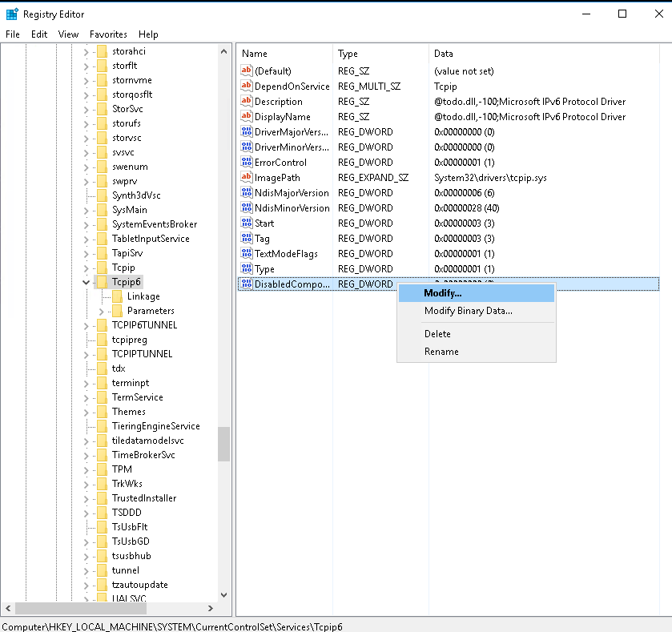Select the Tcpip6 folder icon in tree

tap(102, 282)
